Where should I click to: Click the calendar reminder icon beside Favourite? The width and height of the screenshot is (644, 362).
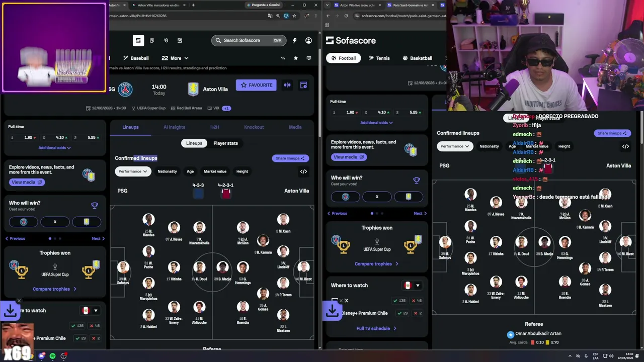(x=303, y=85)
